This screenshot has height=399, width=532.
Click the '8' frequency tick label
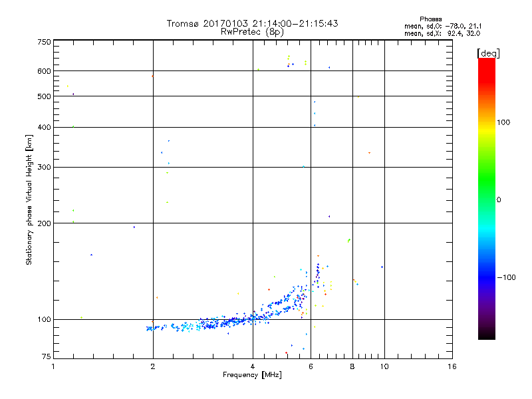352,366
